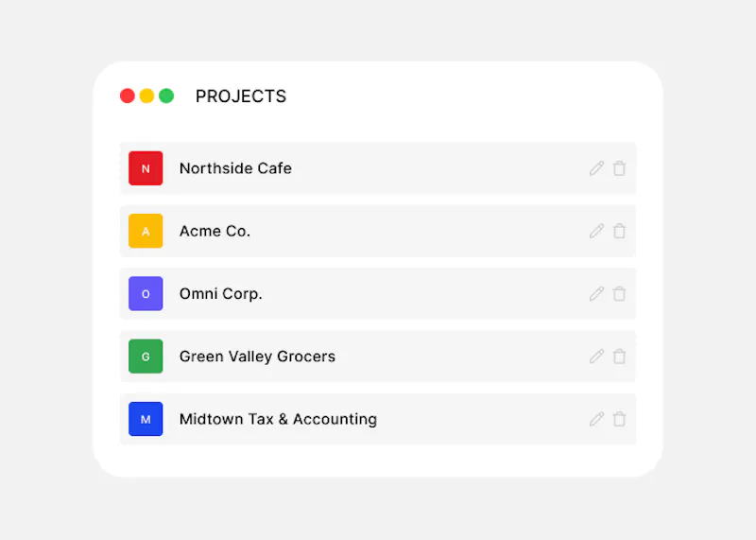This screenshot has width=756, height=540.
Task: Click the yellow A project badge
Action: (146, 231)
